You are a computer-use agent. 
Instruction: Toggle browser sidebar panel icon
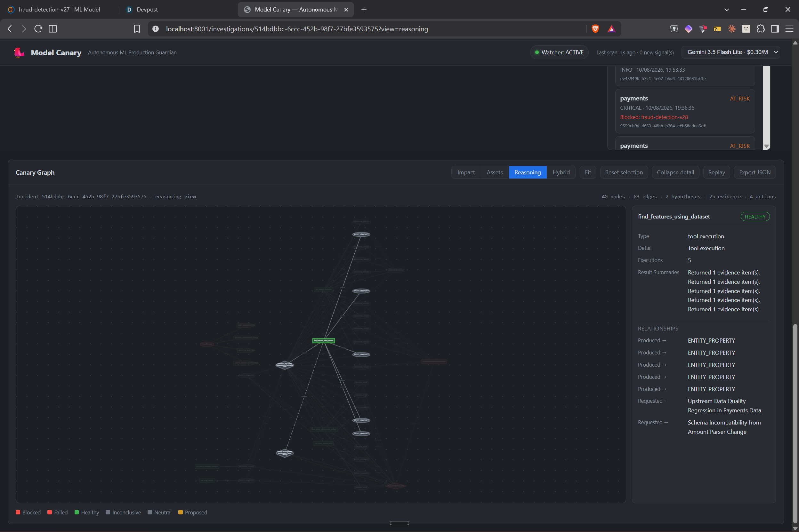pos(775,29)
